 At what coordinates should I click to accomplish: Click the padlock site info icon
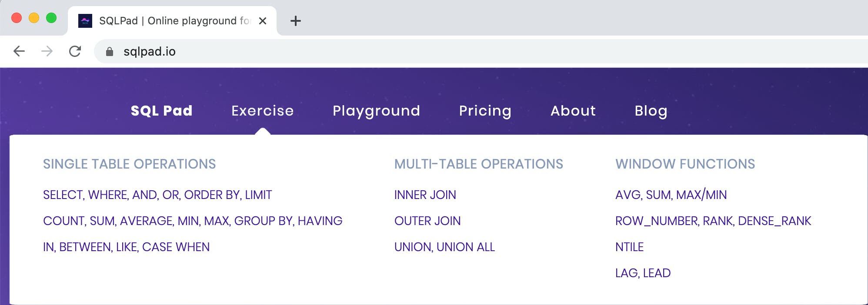(x=110, y=52)
